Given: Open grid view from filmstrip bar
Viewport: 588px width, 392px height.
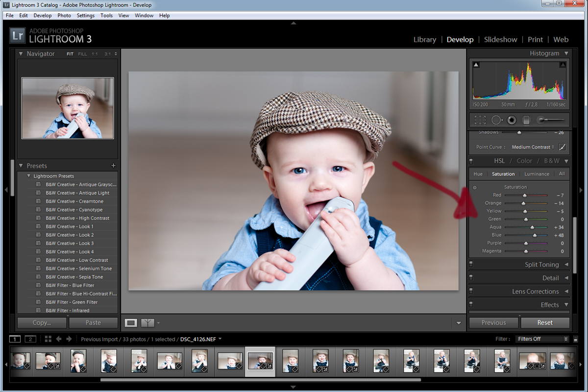Looking at the screenshot, I should [x=48, y=339].
